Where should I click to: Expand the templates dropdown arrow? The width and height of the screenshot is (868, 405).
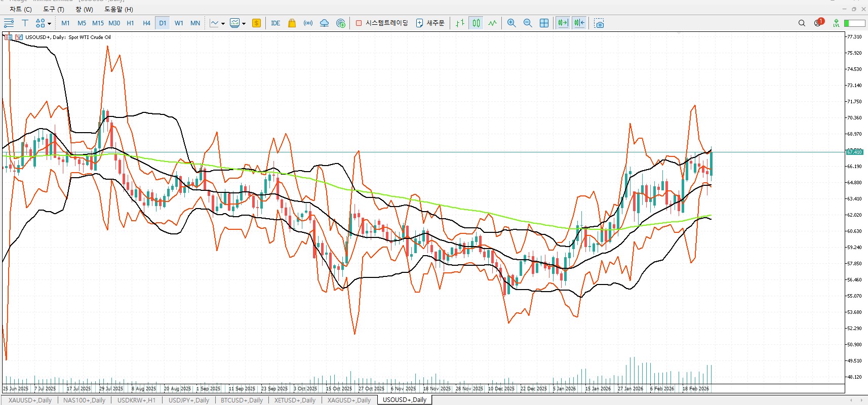244,23
